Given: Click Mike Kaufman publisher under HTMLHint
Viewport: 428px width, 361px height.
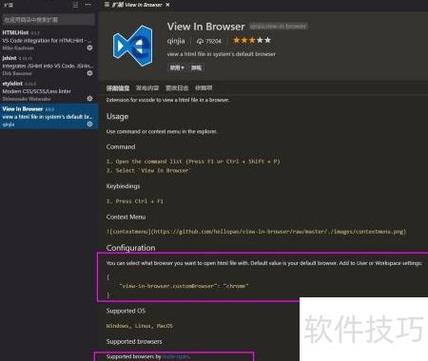Looking at the screenshot, I should pyautogui.click(x=18, y=48).
